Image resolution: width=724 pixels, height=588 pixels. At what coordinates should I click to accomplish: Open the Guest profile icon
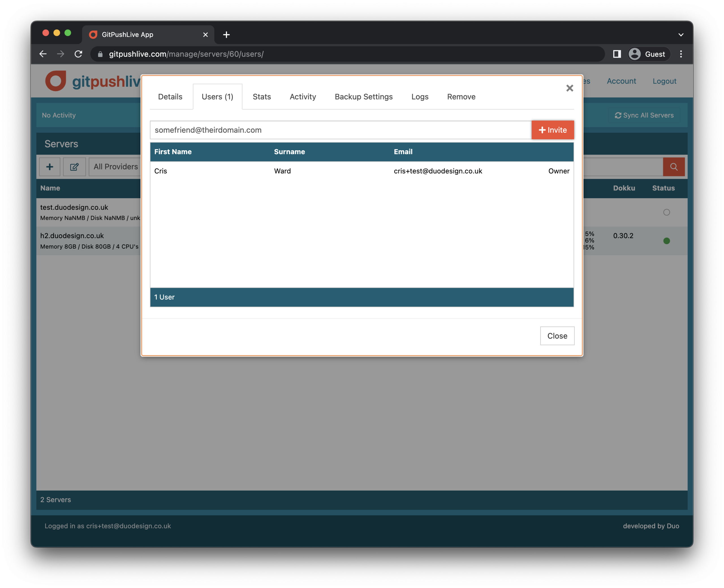pos(635,54)
